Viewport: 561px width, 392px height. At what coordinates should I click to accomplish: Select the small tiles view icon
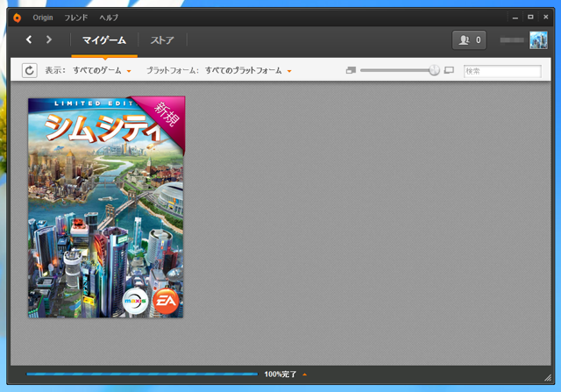click(x=351, y=70)
